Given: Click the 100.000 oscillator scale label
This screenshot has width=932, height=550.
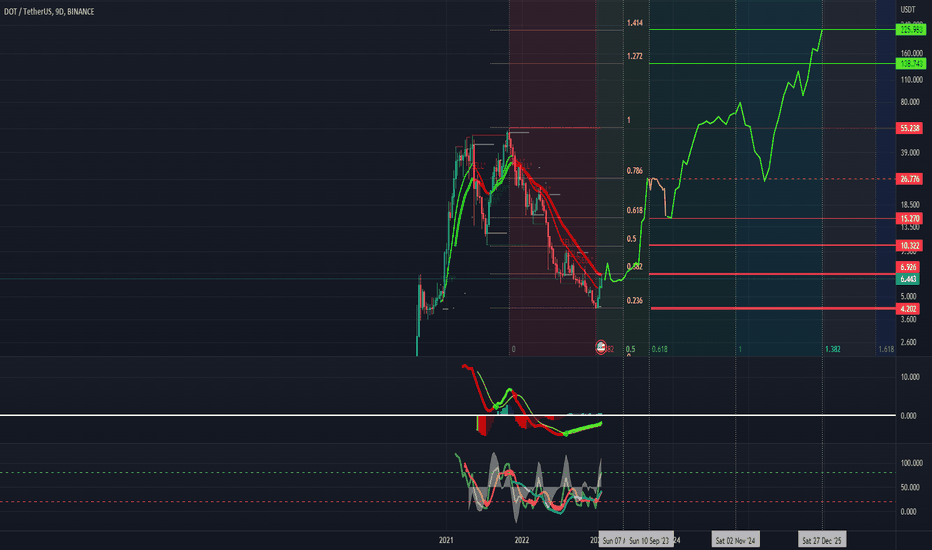Looking at the screenshot, I should (x=912, y=463).
